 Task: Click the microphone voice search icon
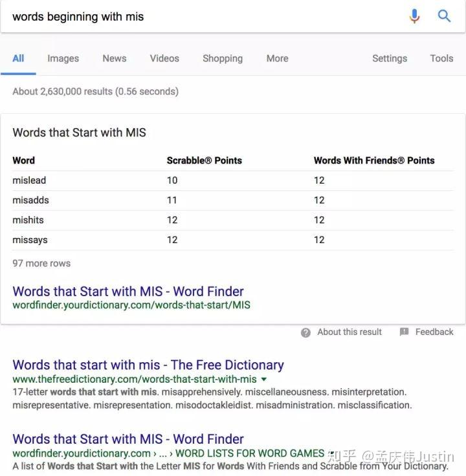(414, 16)
